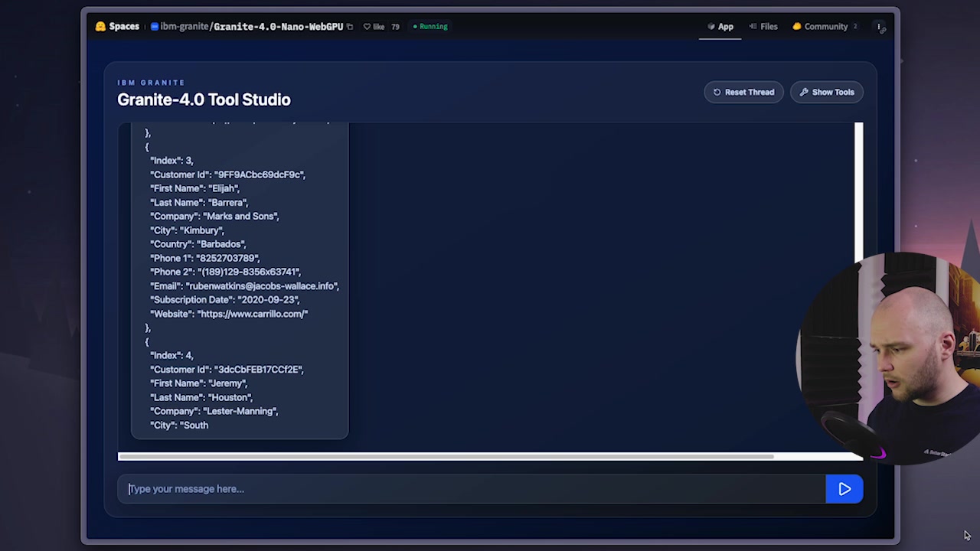The width and height of the screenshot is (980, 551).
Task: Click the send message arrow icon
Action: (844, 489)
